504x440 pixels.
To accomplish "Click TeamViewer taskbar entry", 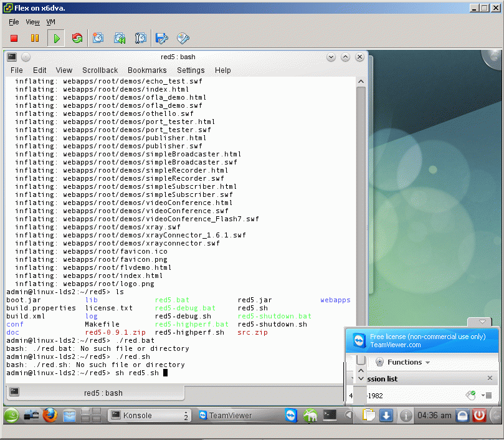I will tap(226, 415).
